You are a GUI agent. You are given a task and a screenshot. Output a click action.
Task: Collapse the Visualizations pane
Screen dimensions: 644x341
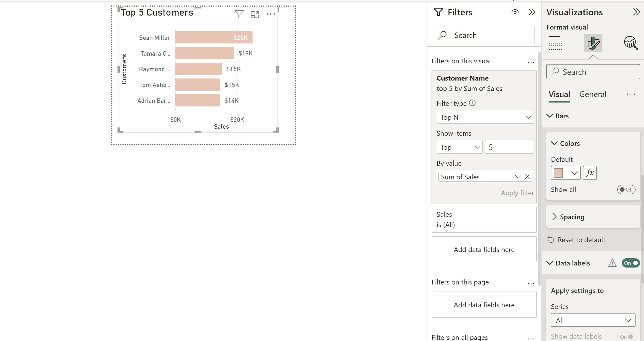click(636, 12)
